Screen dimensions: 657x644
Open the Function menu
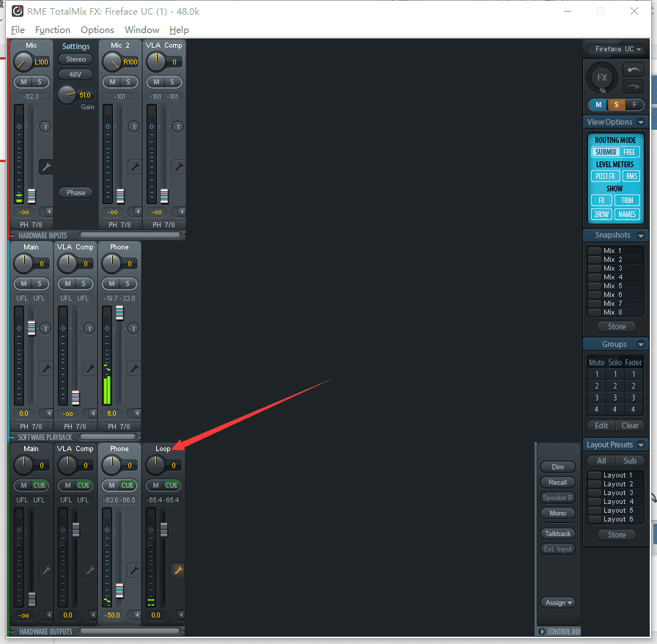click(x=53, y=30)
